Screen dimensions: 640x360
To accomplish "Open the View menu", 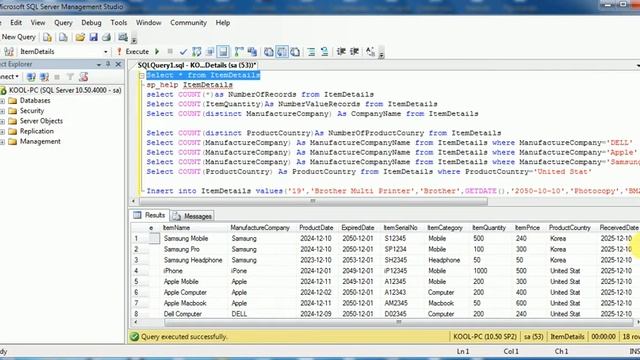I will (x=38, y=23).
